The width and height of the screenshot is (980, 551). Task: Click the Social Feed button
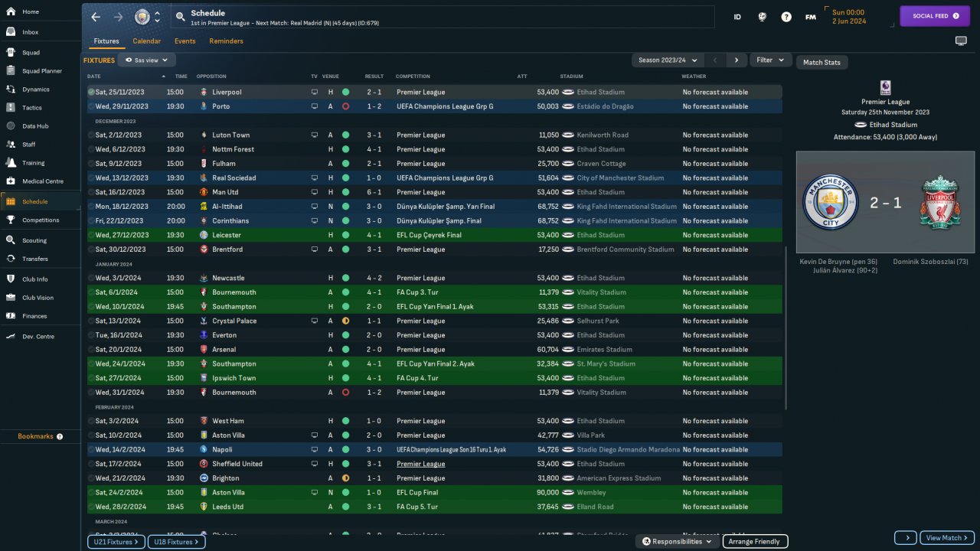click(935, 15)
